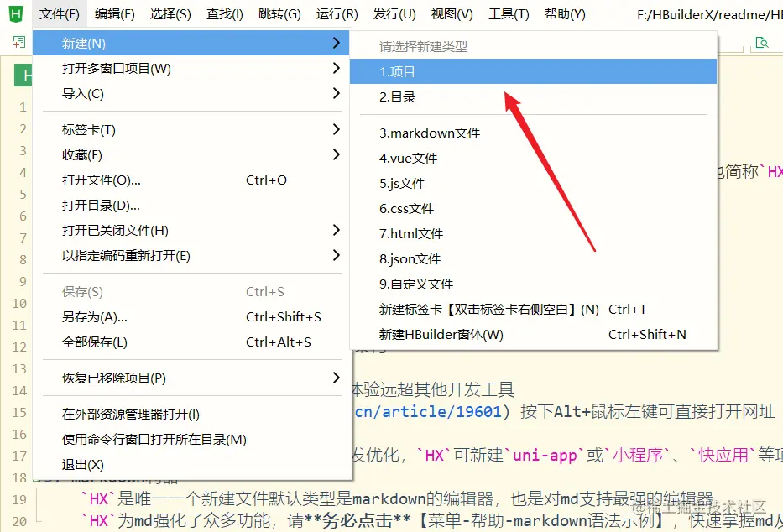Open the 运行(R) menu

tap(337, 14)
